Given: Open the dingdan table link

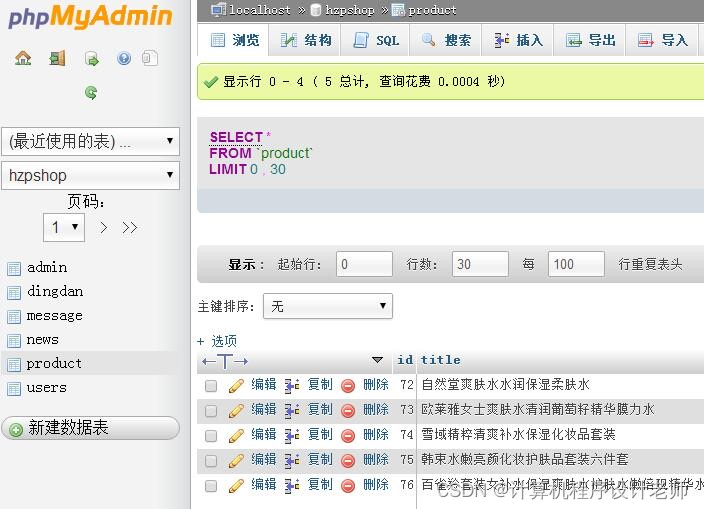Looking at the screenshot, I should click(x=55, y=292).
